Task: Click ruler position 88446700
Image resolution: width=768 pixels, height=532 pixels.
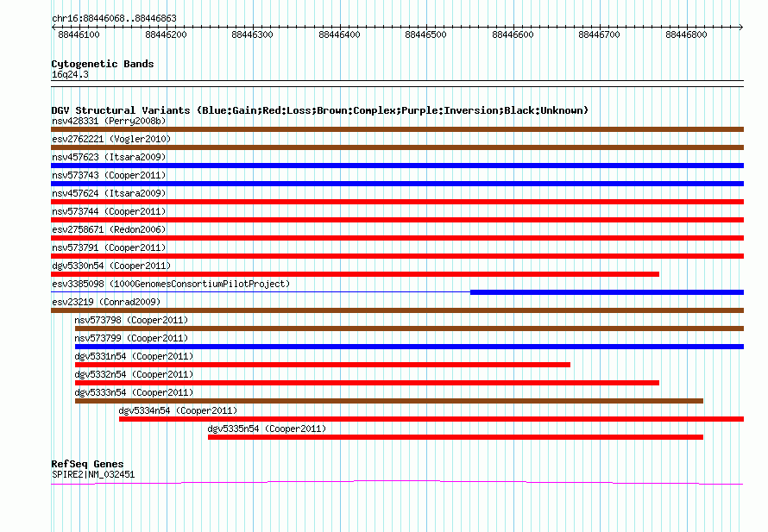Action: coord(600,34)
